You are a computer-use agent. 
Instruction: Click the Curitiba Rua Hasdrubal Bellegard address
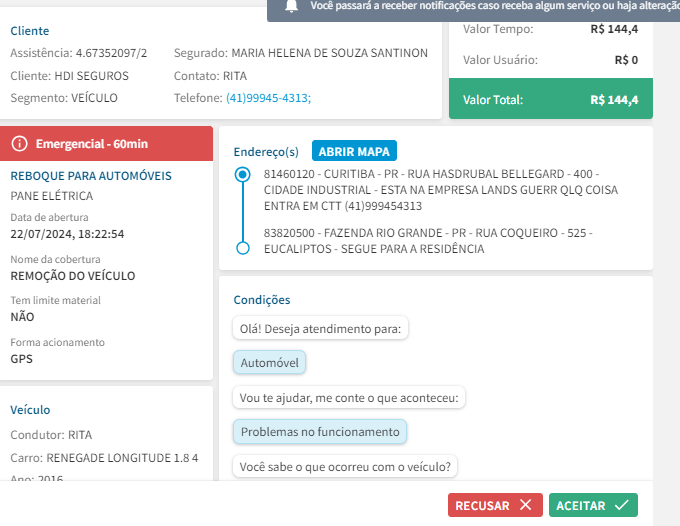441,190
